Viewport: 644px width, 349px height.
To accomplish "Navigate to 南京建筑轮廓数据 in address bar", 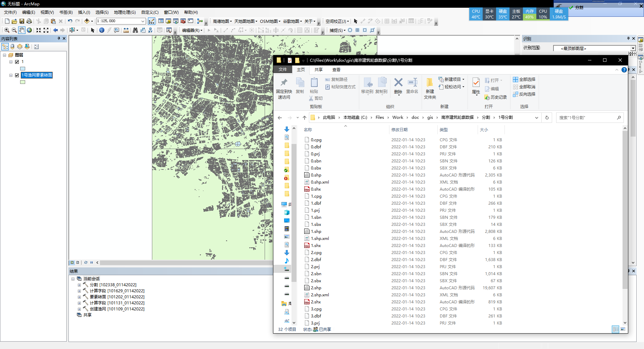I will click(458, 117).
